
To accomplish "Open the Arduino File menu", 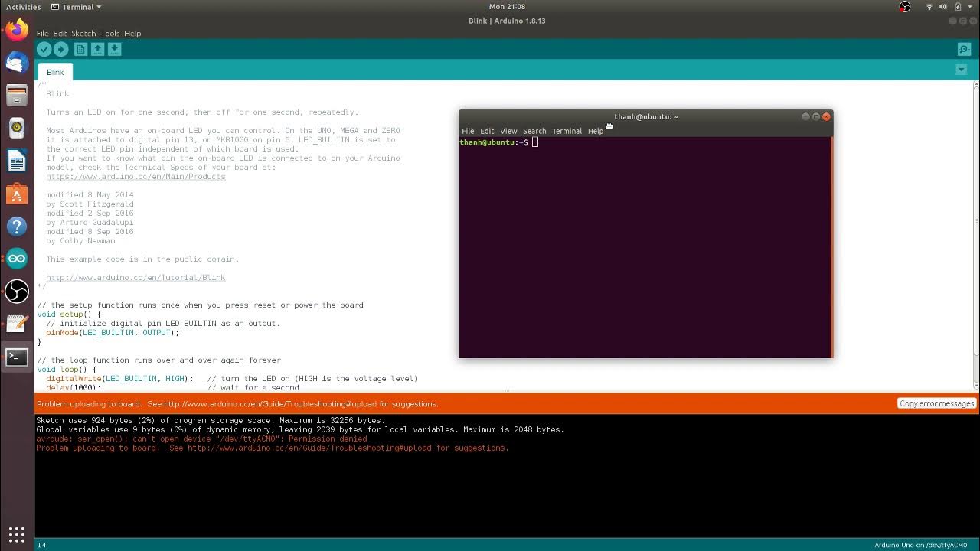I will pos(42,34).
